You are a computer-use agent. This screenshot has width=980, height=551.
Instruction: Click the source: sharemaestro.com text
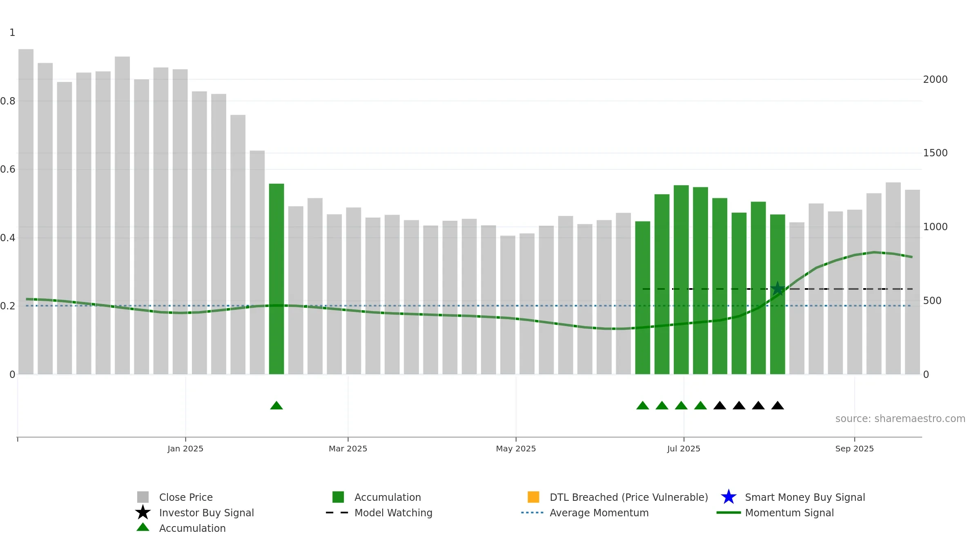[x=900, y=419]
